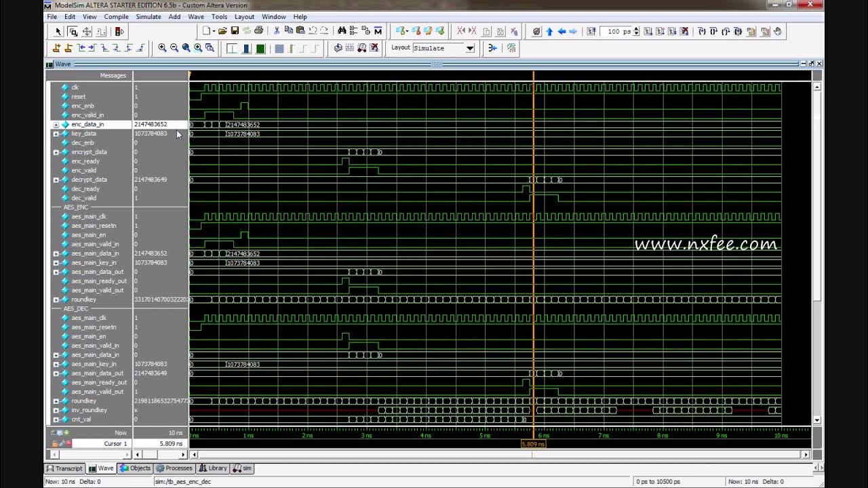Click the Find binoculars icon
The width and height of the screenshot is (868, 488).
click(x=342, y=31)
